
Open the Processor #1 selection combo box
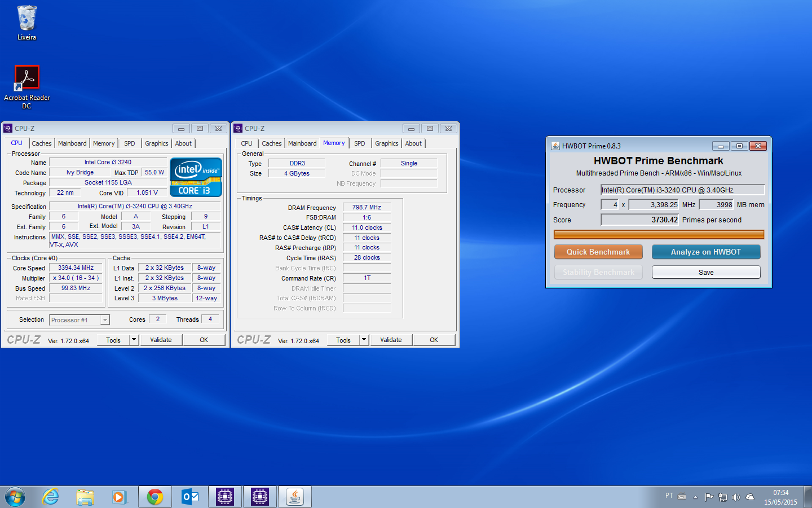pos(80,320)
